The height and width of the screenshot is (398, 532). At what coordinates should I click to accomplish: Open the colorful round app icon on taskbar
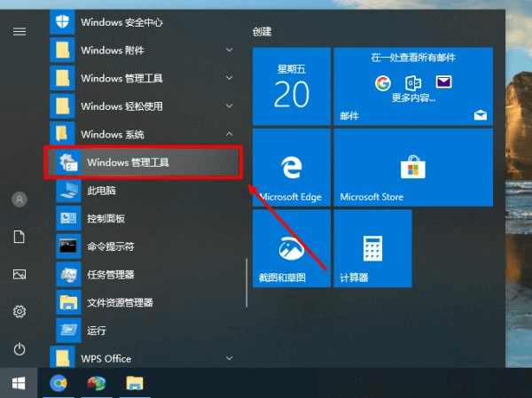tap(97, 384)
